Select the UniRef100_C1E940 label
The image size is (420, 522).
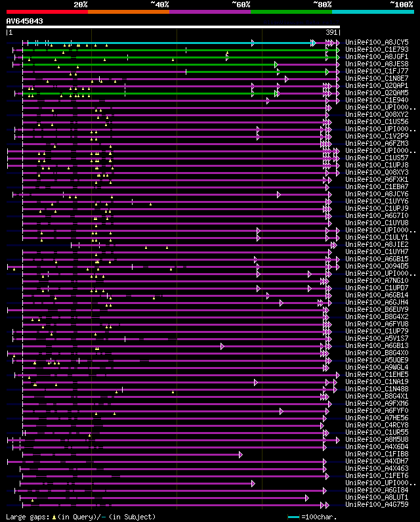click(377, 100)
